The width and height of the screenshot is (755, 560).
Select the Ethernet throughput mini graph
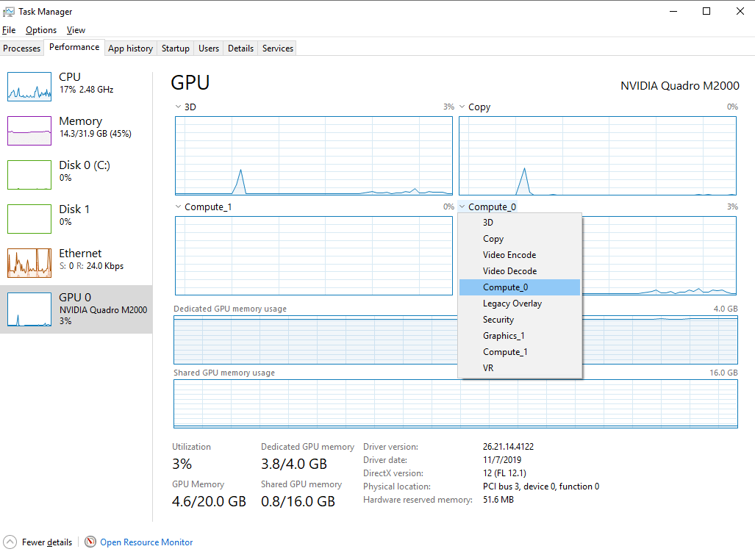pos(29,263)
